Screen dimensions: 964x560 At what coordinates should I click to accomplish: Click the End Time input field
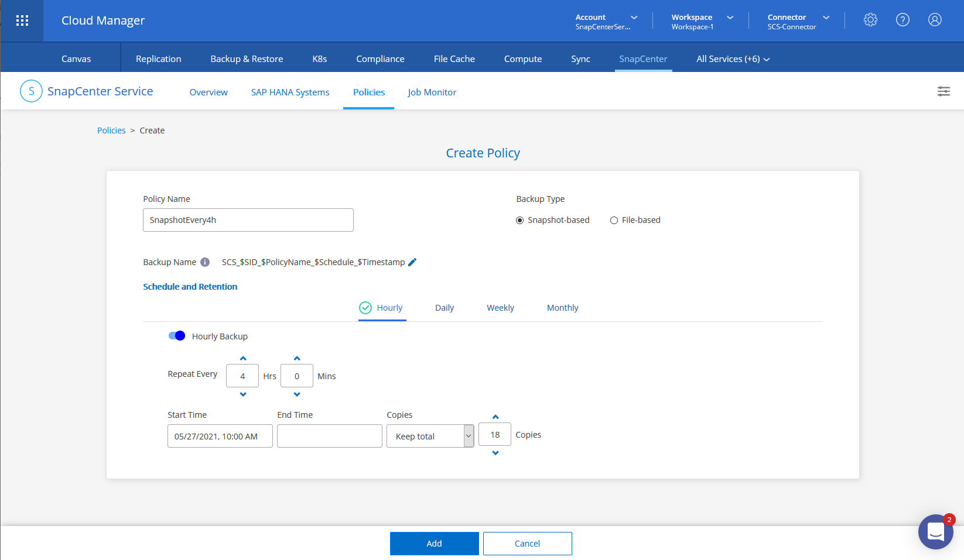click(x=329, y=436)
